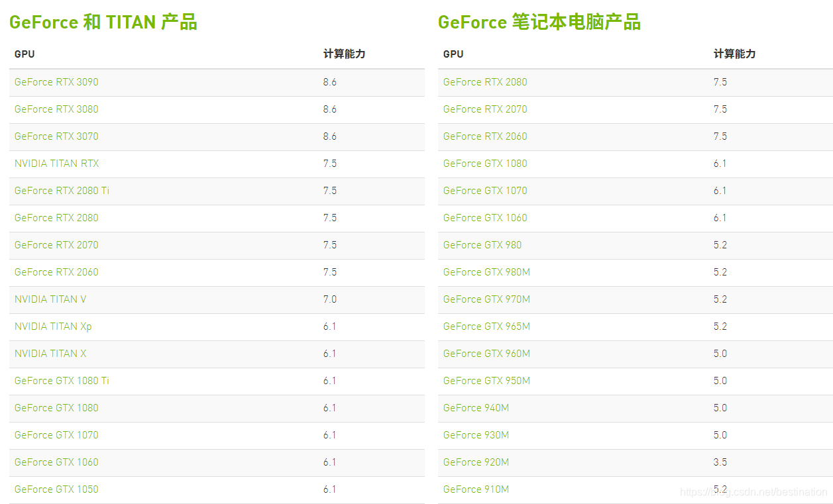
Task: Click GeForce GTX 1060 in the 笔记本电脑 table
Action: (x=485, y=218)
